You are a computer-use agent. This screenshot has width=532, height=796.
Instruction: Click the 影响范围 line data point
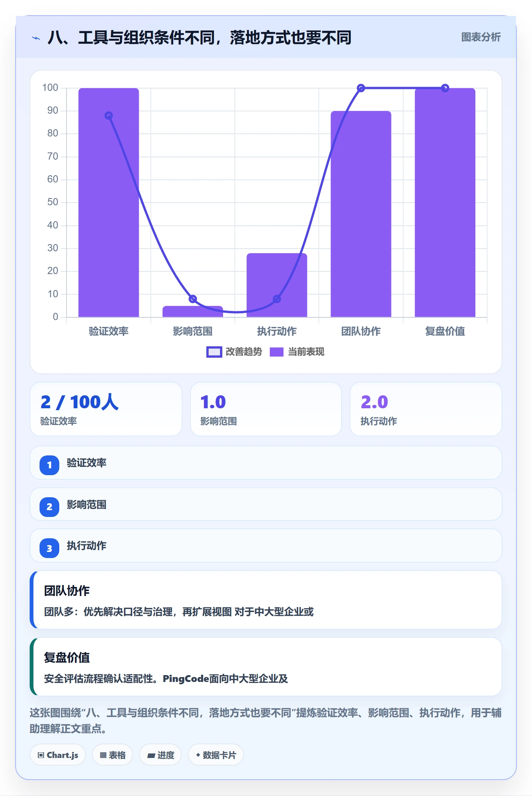(193, 299)
